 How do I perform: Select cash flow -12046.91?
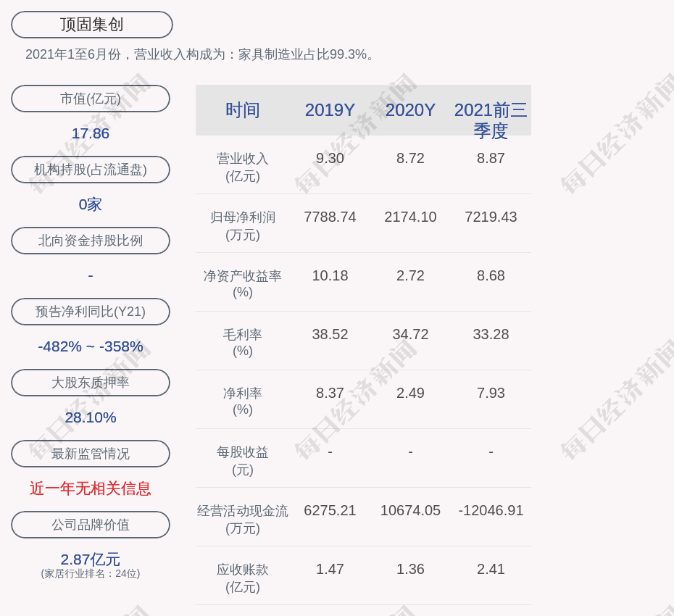pyautogui.click(x=491, y=510)
